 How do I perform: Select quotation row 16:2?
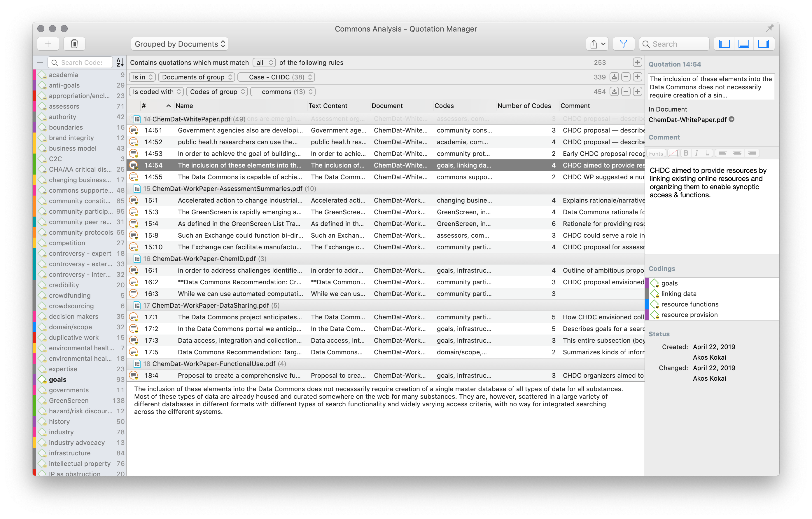pyautogui.click(x=386, y=282)
